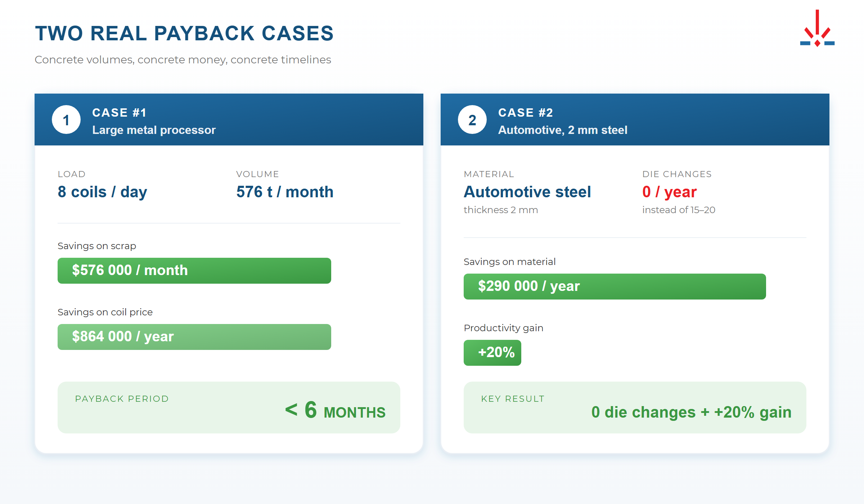Click "Automotive, 2 mm steel" heading
Screen dimensions: 864x504
coord(563,130)
